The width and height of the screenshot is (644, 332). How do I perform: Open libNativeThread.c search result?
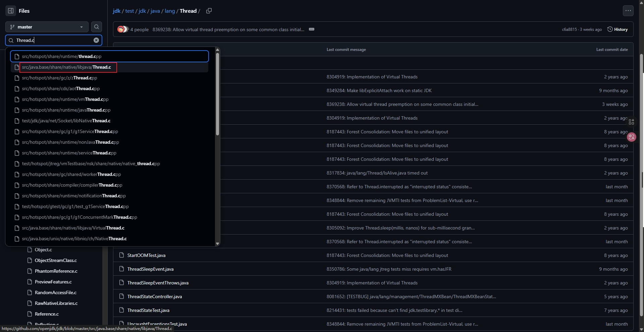pos(109,121)
